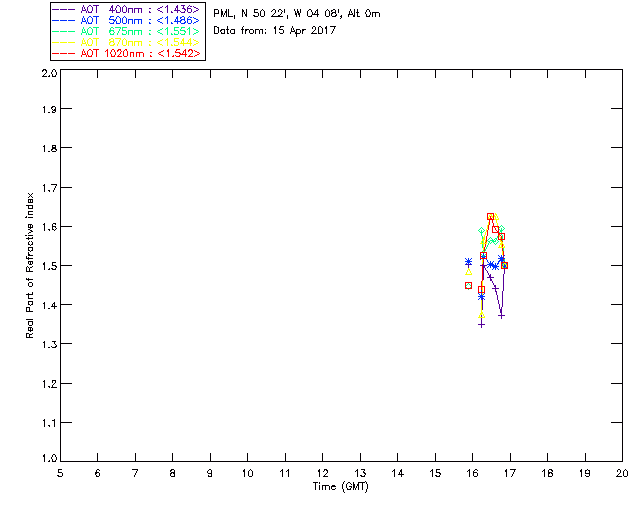
Task: Click the 16 x-axis tick label
Action: point(472,473)
